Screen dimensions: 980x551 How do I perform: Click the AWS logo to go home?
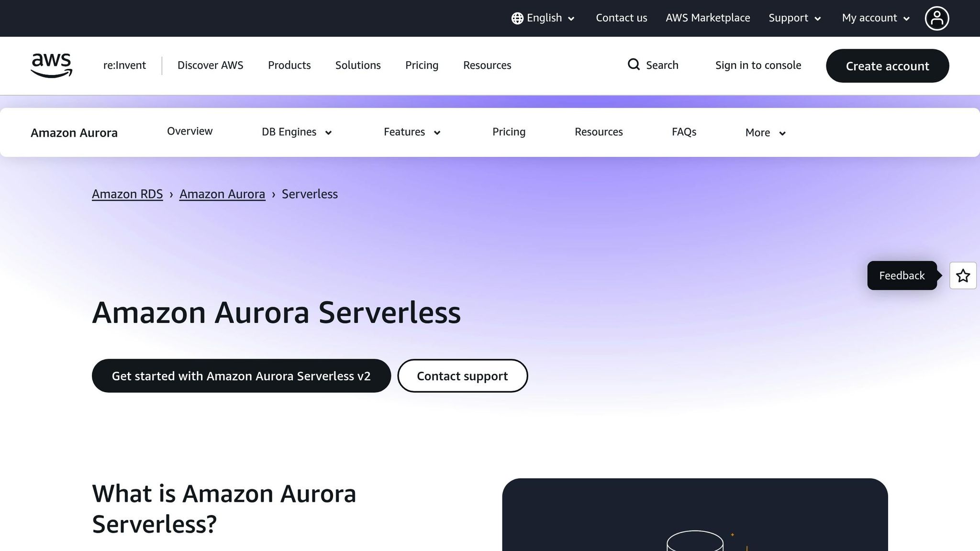(x=51, y=66)
